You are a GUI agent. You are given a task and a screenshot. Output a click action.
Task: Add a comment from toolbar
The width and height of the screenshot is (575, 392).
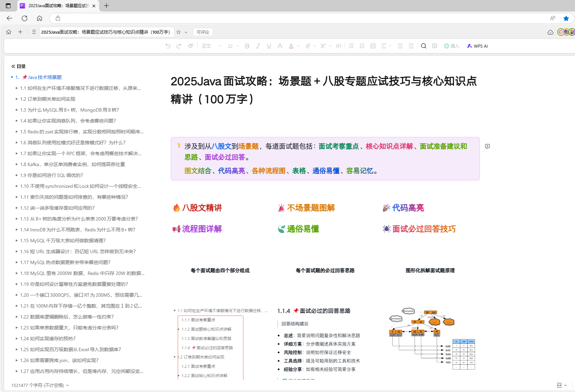pyautogui.click(x=435, y=46)
